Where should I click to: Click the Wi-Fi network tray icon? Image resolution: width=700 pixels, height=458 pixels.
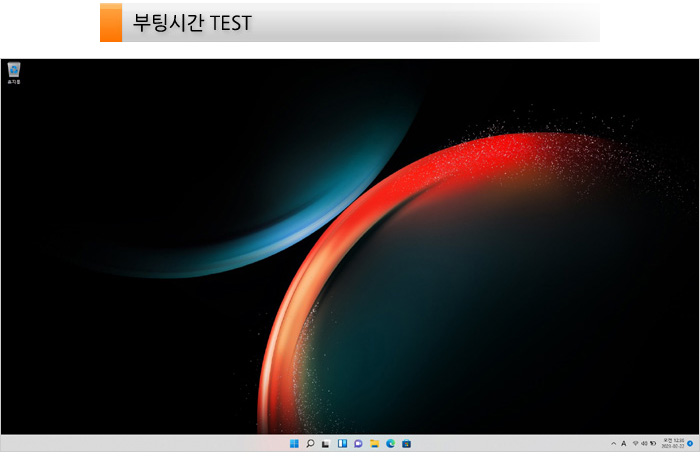tap(635, 443)
